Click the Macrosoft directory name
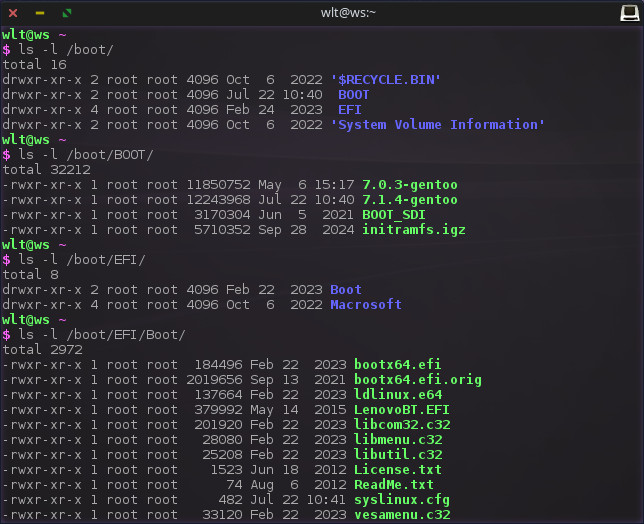 pos(366,305)
